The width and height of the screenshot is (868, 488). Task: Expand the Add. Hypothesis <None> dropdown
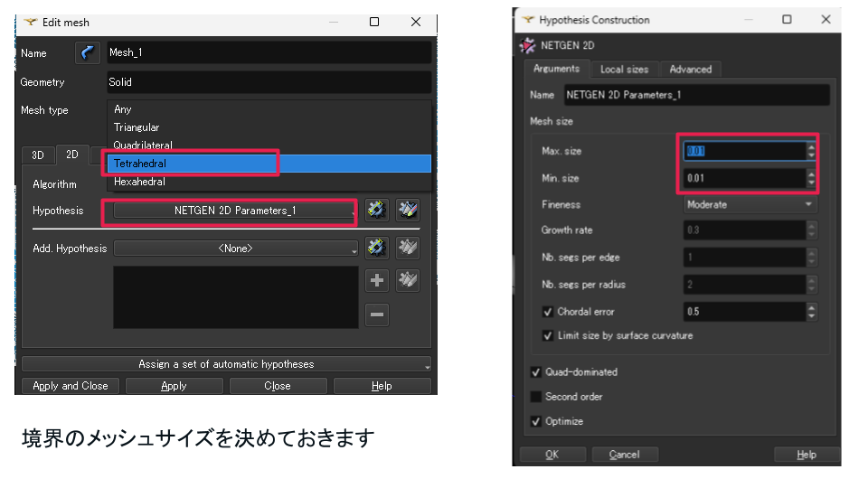pos(236,249)
